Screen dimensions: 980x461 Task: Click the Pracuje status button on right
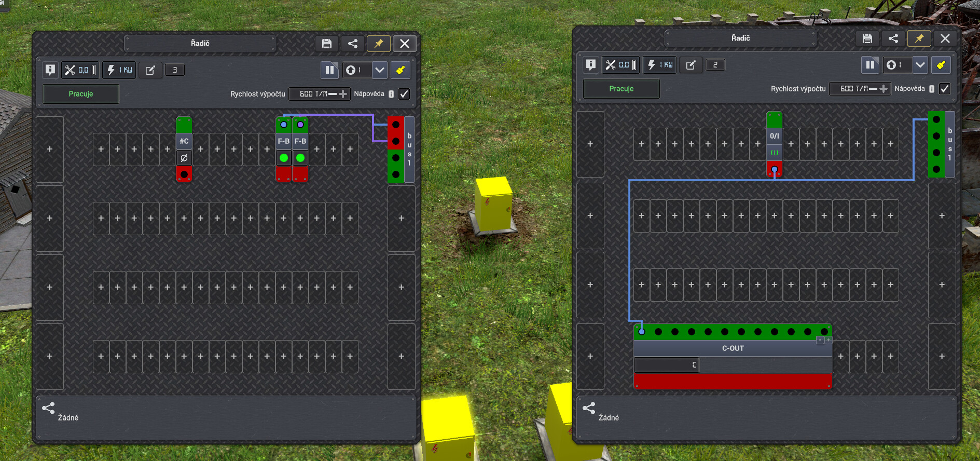click(622, 89)
